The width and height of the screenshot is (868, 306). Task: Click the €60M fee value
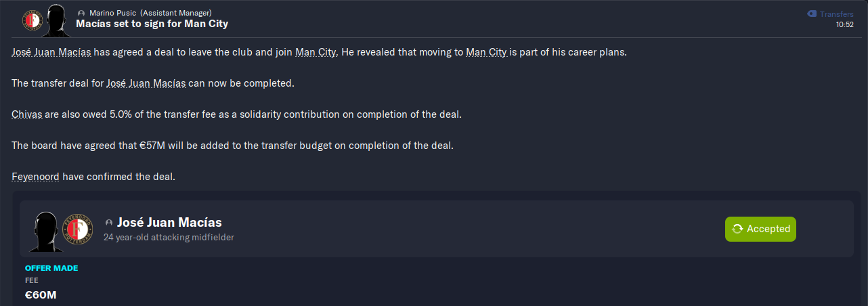coord(41,294)
